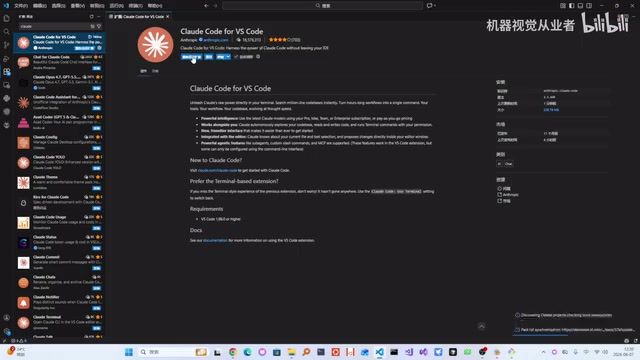Open the Source Control view

tap(7, 45)
